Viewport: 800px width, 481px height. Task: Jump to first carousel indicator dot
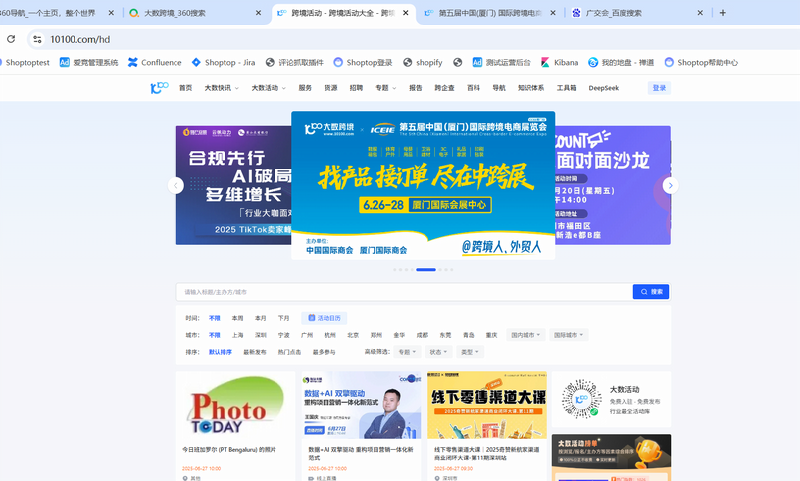click(x=394, y=269)
